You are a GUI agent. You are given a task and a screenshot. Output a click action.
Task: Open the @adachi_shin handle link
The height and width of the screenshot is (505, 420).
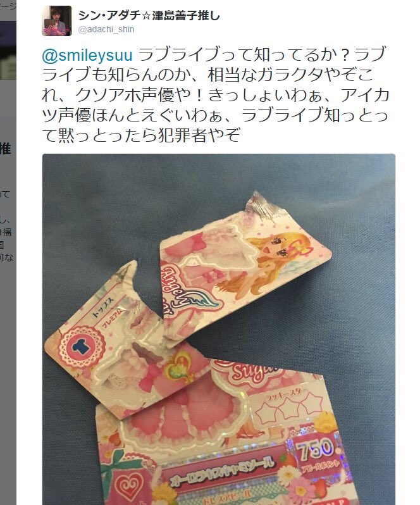click(x=106, y=29)
